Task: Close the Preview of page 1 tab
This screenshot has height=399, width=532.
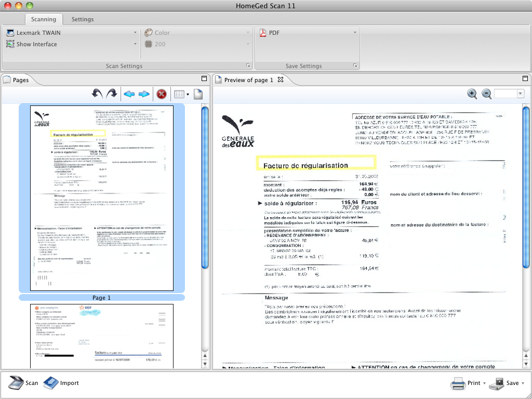Action: (280, 79)
